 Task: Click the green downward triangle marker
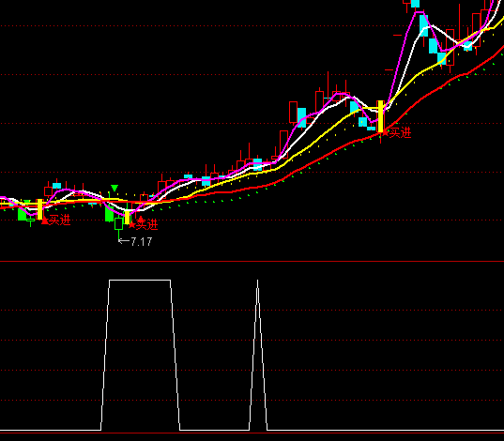115,188
